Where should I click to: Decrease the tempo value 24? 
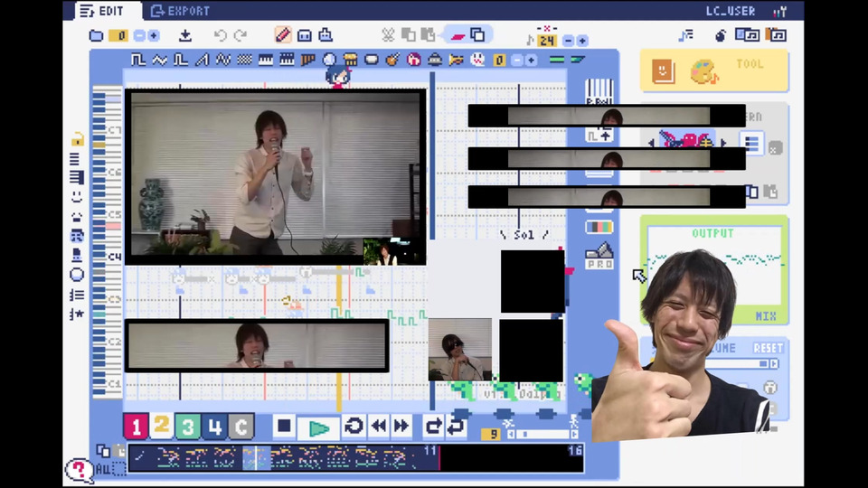coord(568,41)
